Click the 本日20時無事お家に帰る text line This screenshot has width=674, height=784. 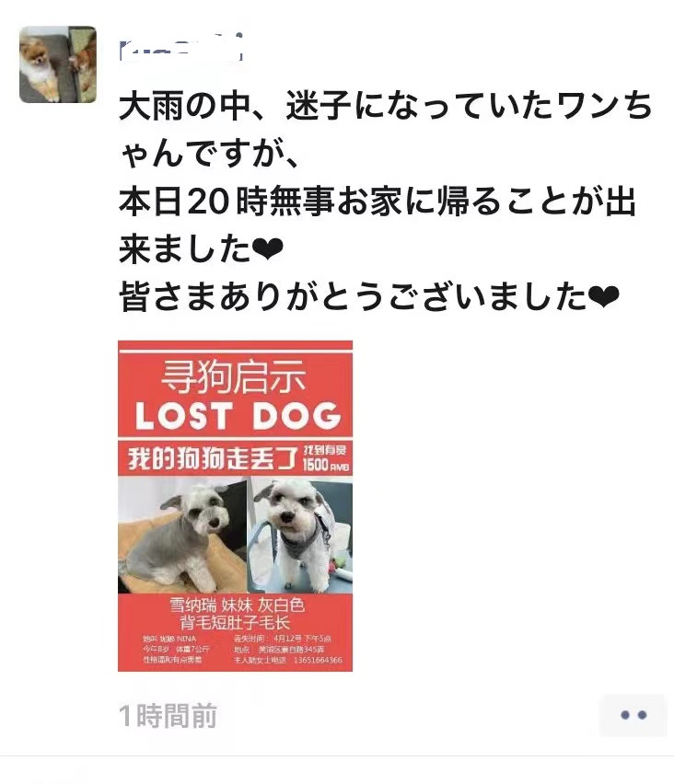(378, 201)
